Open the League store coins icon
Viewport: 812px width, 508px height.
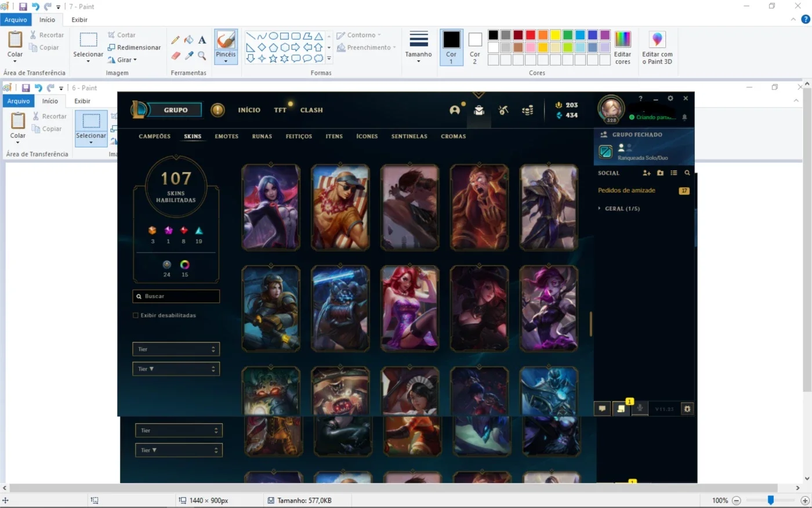527,110
